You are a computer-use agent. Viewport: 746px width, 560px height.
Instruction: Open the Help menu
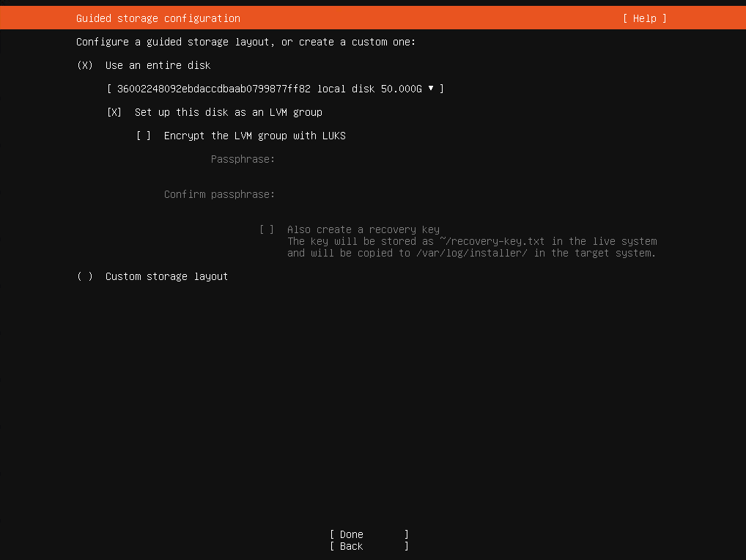tap(644, 18)
